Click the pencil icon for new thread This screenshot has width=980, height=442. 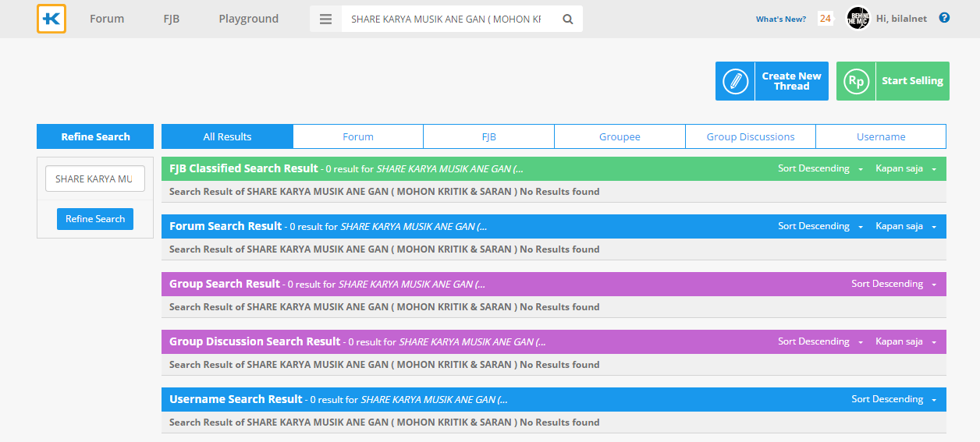click(x=735, y=81)
